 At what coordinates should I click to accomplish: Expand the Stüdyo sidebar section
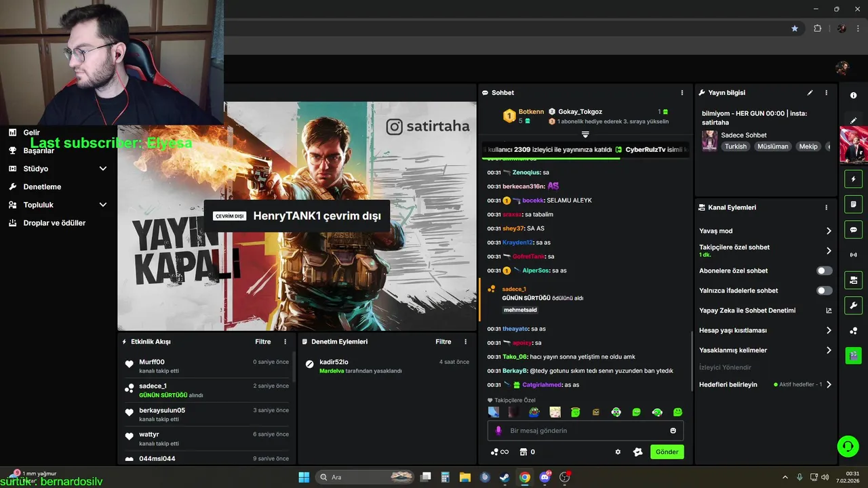coord(103,169)
